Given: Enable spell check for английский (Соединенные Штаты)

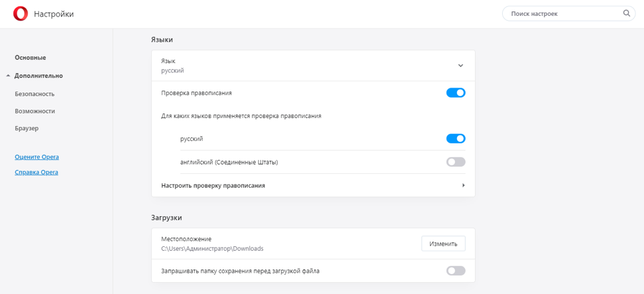Looking at the screenshot, I should pos(456,162).
